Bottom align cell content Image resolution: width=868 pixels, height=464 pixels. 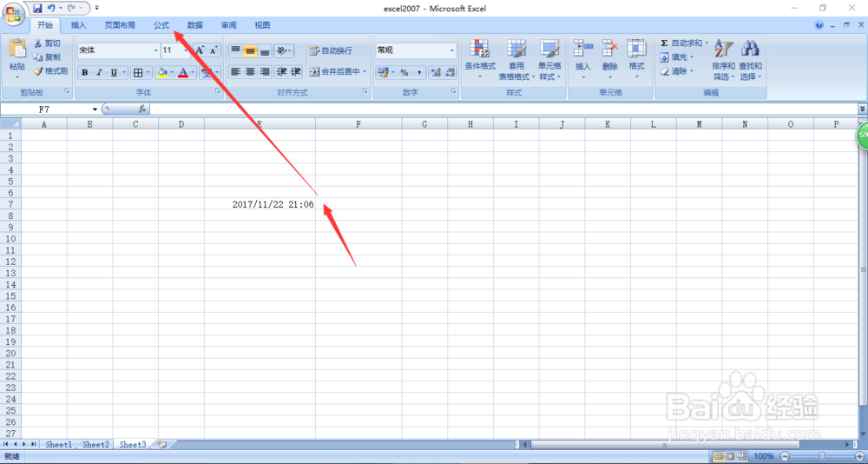tap(265, 50)
